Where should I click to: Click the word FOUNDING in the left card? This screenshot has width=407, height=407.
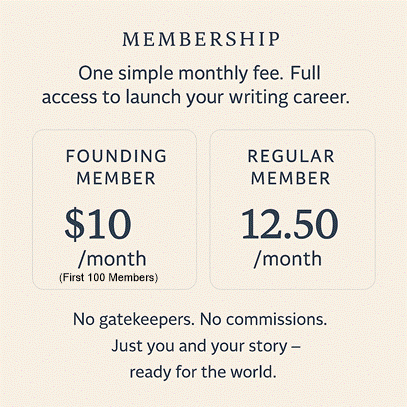[116, 156]
